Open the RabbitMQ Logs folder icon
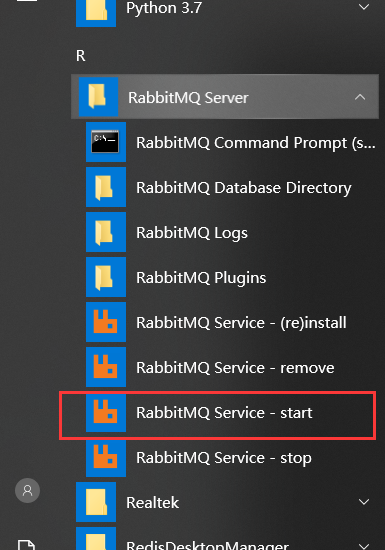 [x=106, y=232]
